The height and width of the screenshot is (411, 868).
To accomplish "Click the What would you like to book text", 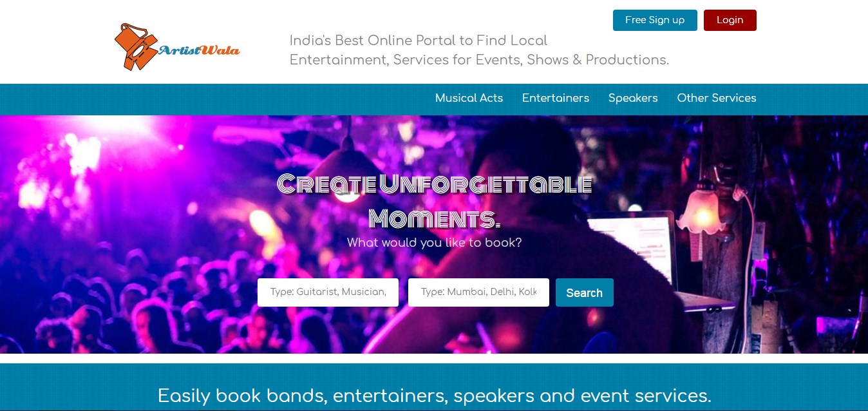I will click(x=434, y=243).
